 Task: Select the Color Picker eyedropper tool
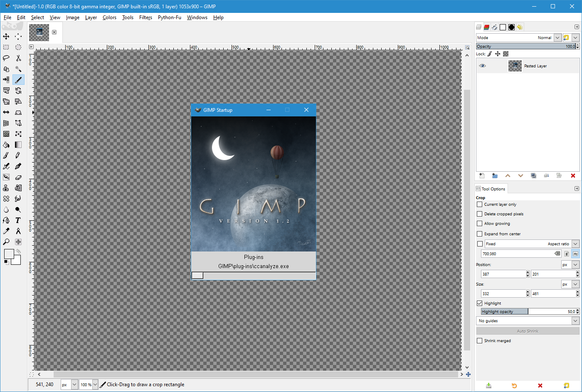(6, 231)
